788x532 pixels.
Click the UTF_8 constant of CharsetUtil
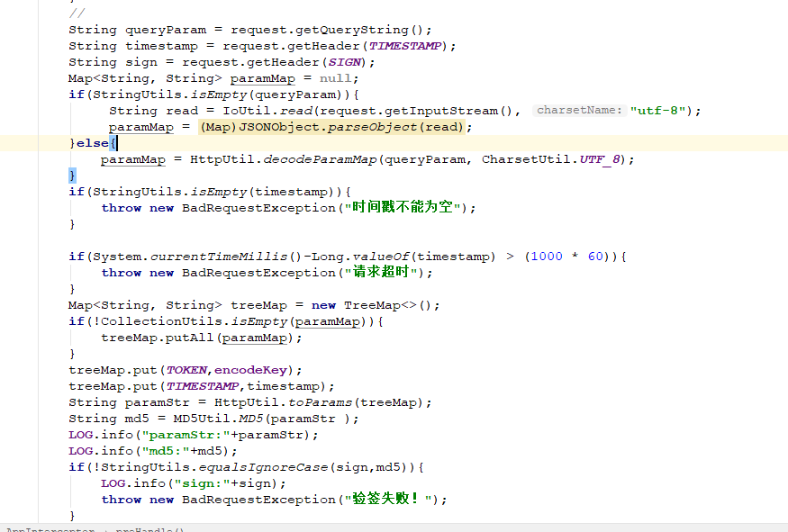coord(599,159)
